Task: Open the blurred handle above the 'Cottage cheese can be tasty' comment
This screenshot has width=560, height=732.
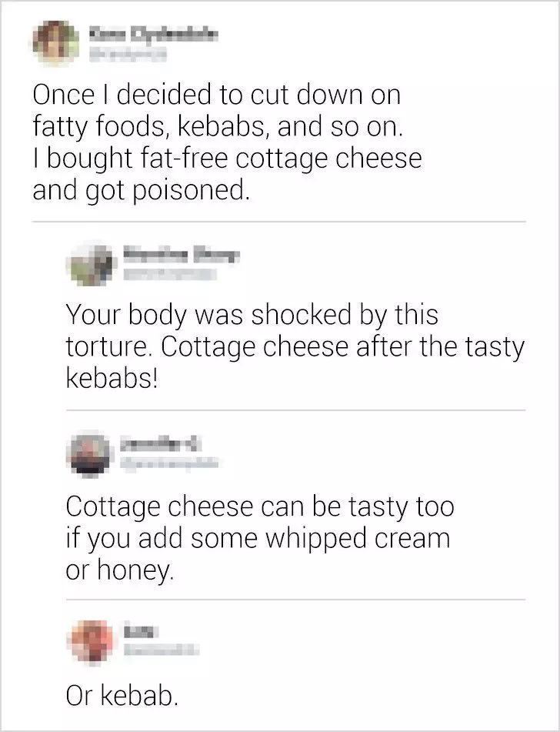Action: pyautogui.click(x=169, y=463)
